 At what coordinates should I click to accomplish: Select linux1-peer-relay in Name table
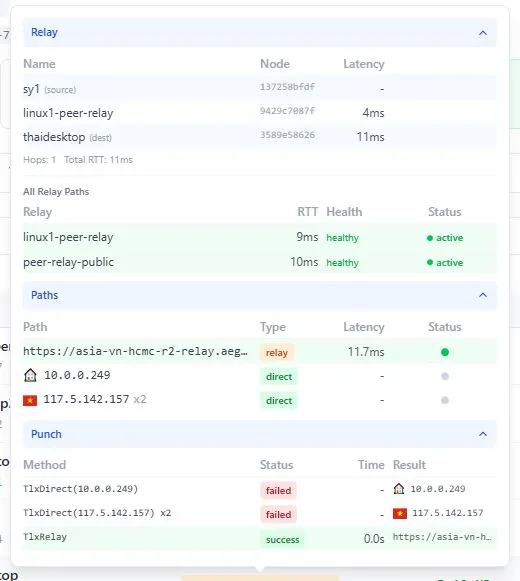[x=68, y=113]
